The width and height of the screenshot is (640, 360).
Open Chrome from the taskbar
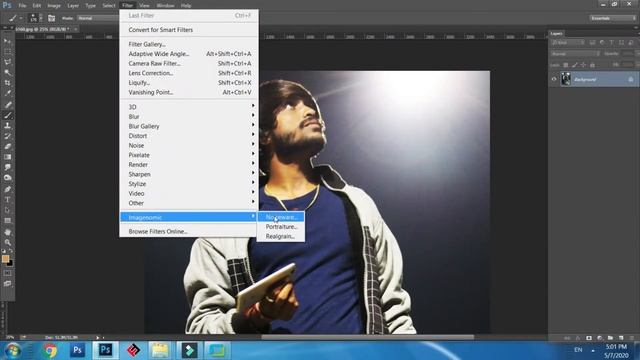point(50,351)
